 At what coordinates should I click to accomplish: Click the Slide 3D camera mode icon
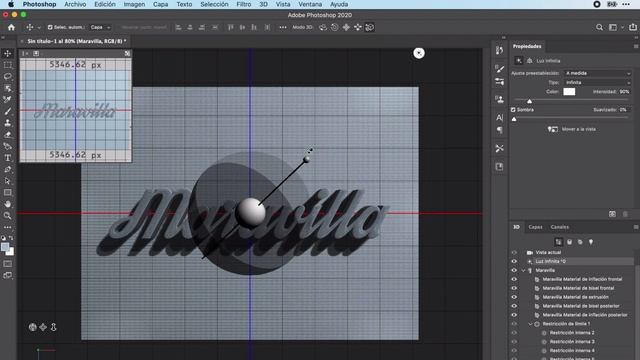(358, 27)
